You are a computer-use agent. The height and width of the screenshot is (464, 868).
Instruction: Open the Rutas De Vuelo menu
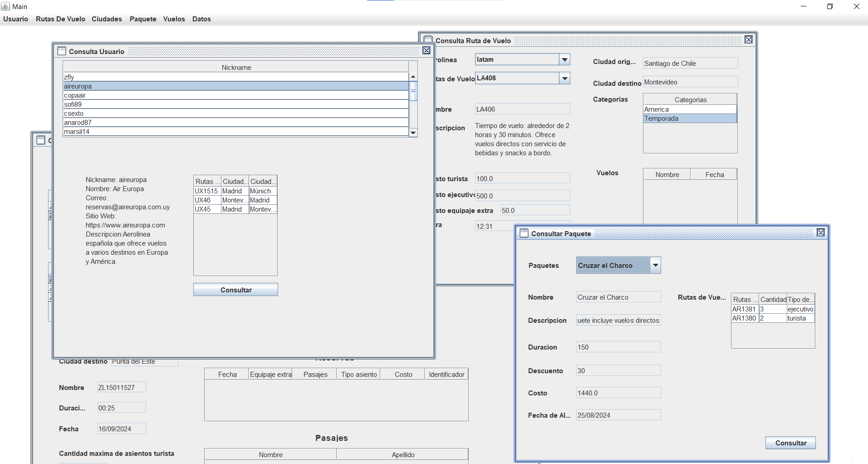click(x=60, y=19)
